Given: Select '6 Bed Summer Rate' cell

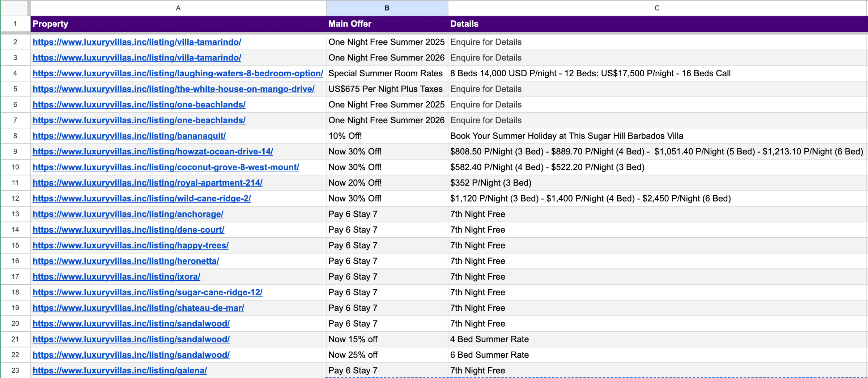Looking at the screenshot, I should coord(657,355).
